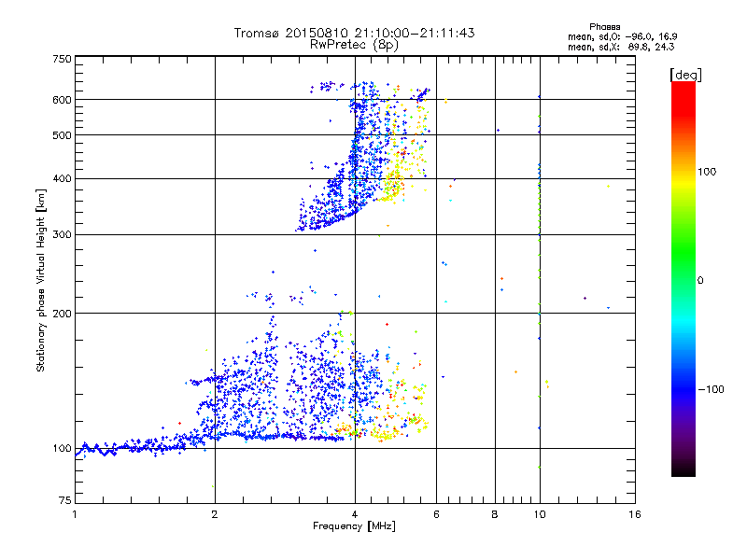This screenshot has width=747, height=560.
Task: Click the x-axis tick label '6'
Action: coord(436,514)
